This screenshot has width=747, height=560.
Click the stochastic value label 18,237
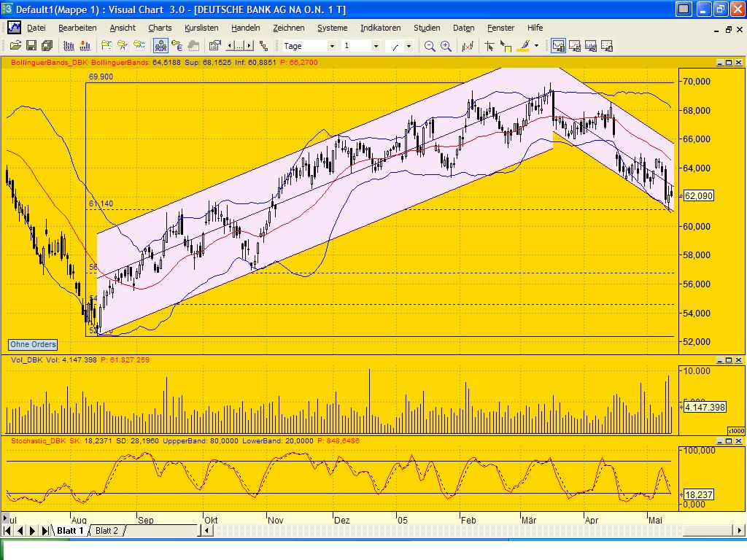click(698, 495)
